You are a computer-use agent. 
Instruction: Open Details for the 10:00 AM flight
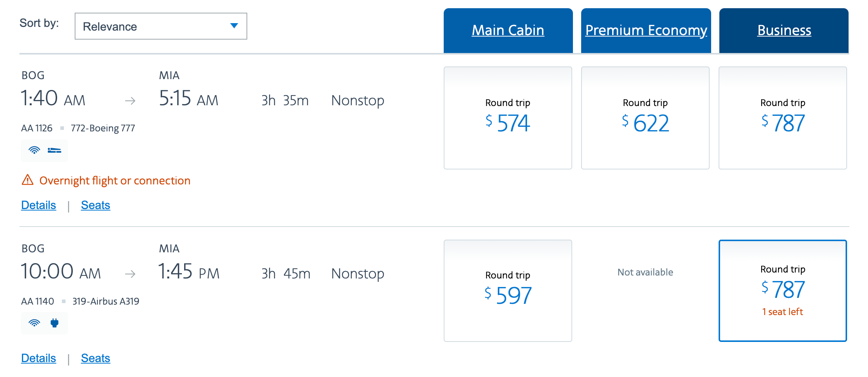click(38, 358)
